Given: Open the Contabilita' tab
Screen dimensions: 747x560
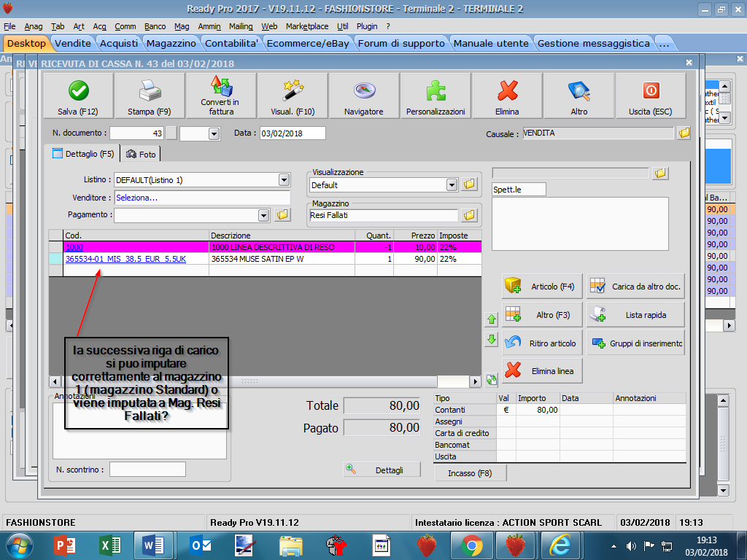Looking at the screenshot, I should coord(231,43).
